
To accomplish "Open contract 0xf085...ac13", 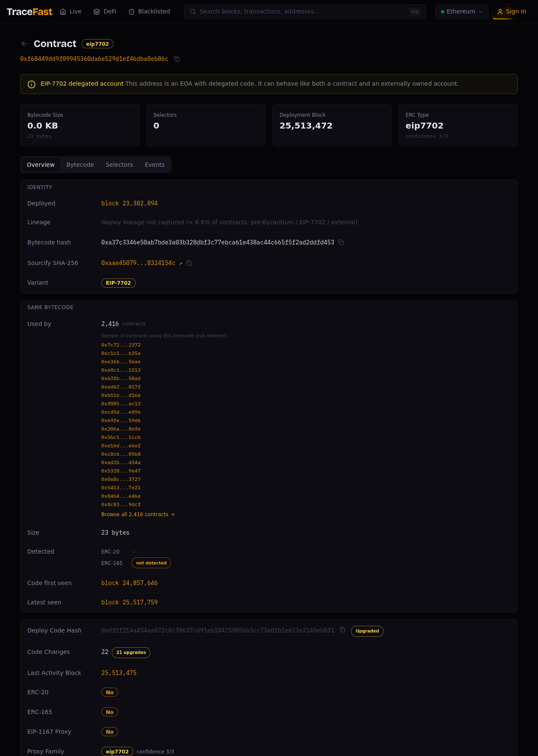I will 121,404.
